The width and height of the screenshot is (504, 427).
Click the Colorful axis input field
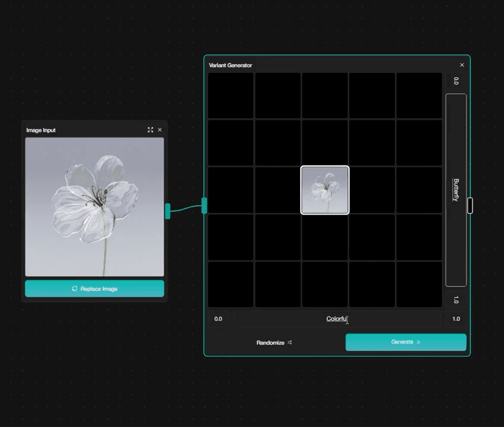337,318
